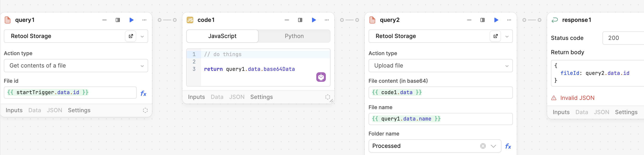Click the connector between query2 and response1
Image resolution: width=644 pixels, height=155 pixels.
pos(532,20)
